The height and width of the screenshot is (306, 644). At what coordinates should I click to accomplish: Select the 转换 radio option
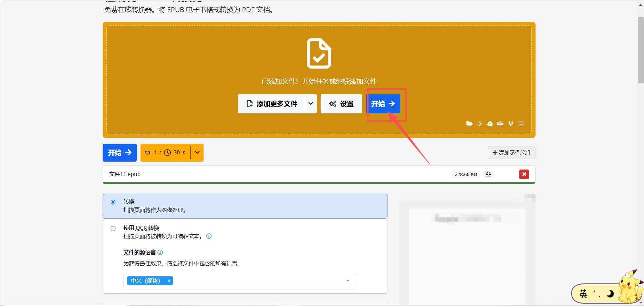click(x=113, y=202)
